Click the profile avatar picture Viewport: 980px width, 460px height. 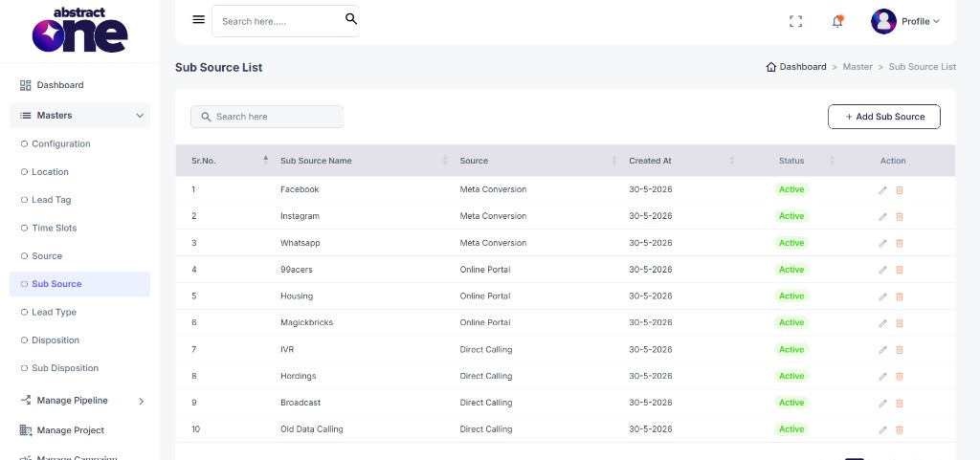(x=883, y=21)
